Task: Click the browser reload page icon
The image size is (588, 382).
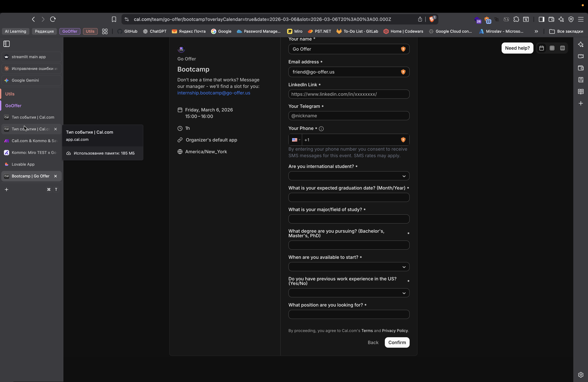Action: coord(53,19)
